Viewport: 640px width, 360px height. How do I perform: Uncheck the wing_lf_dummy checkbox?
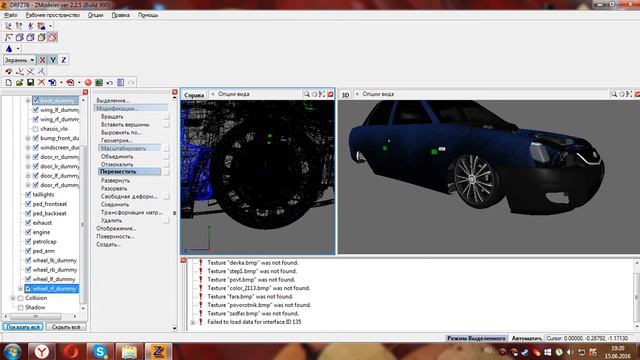click(36, 110)
